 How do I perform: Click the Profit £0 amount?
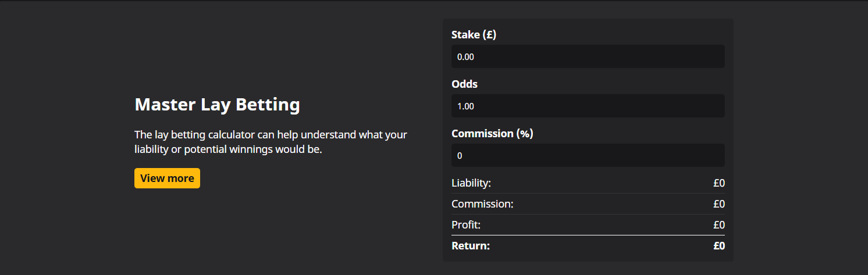pos(719,225)
